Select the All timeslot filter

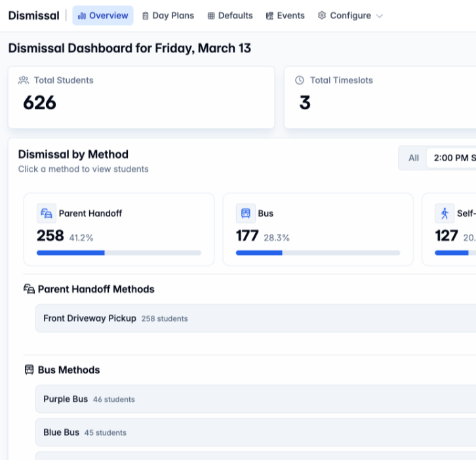click(x=414, y=158)
